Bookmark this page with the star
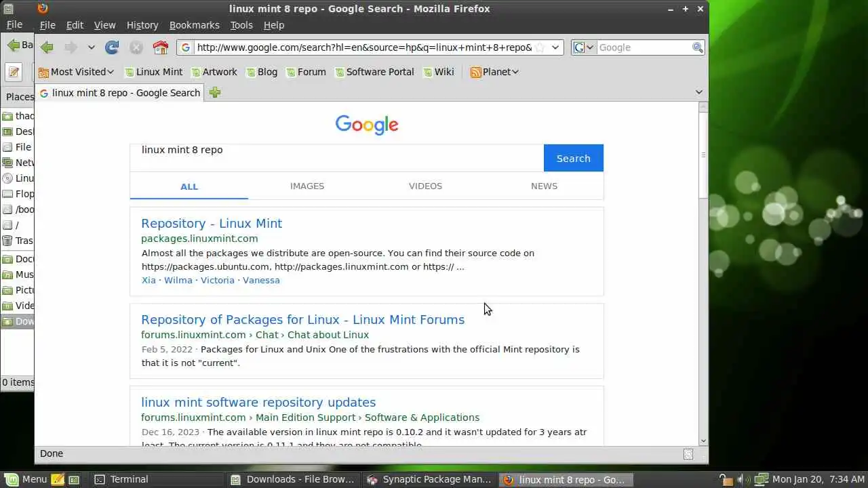Viewport: 868px width, 488px height. coord(540,47)
